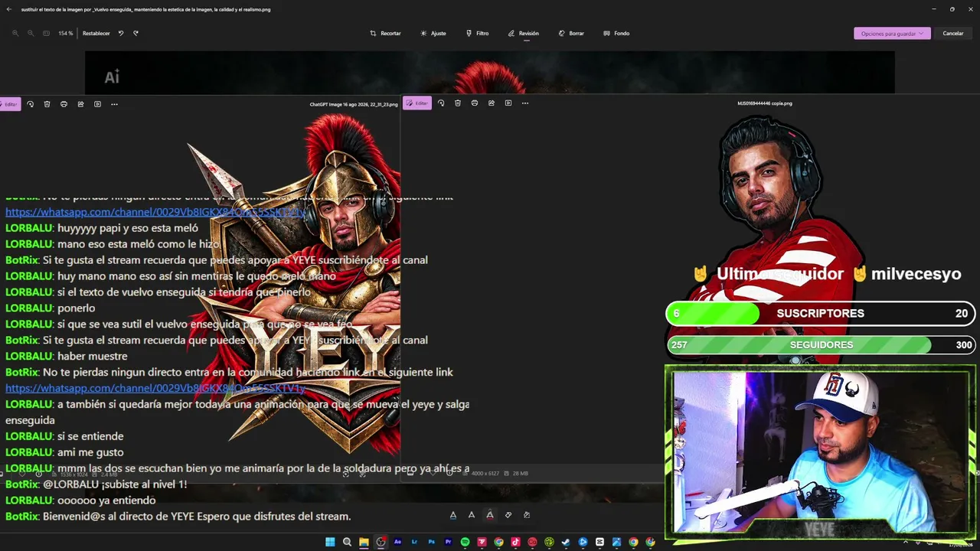980x551 pixels.
Task: Open Photoshop from the taskbar
Action: tap(431, 543)
